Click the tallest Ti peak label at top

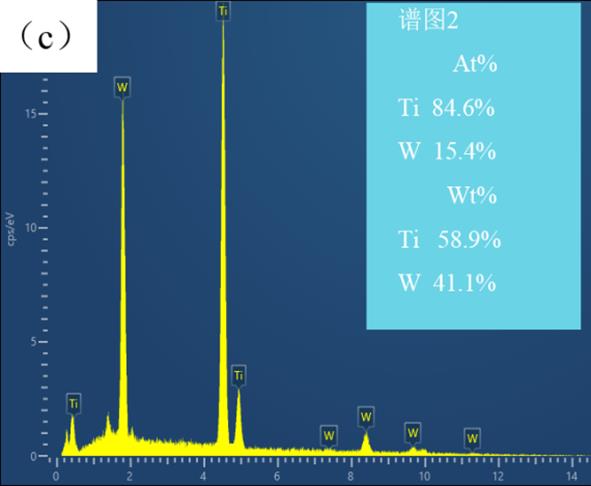click(223, 11)
